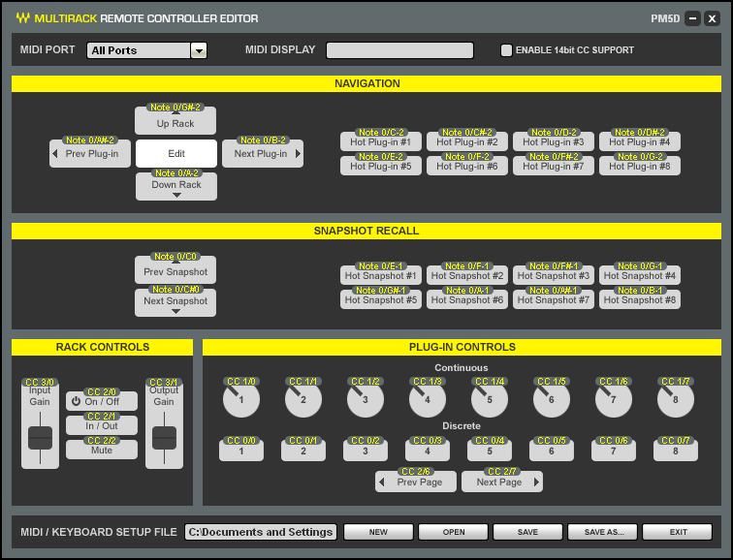Go to Next Page of plug-in controls
Screen dimensions: 733x560
(502, 482)
